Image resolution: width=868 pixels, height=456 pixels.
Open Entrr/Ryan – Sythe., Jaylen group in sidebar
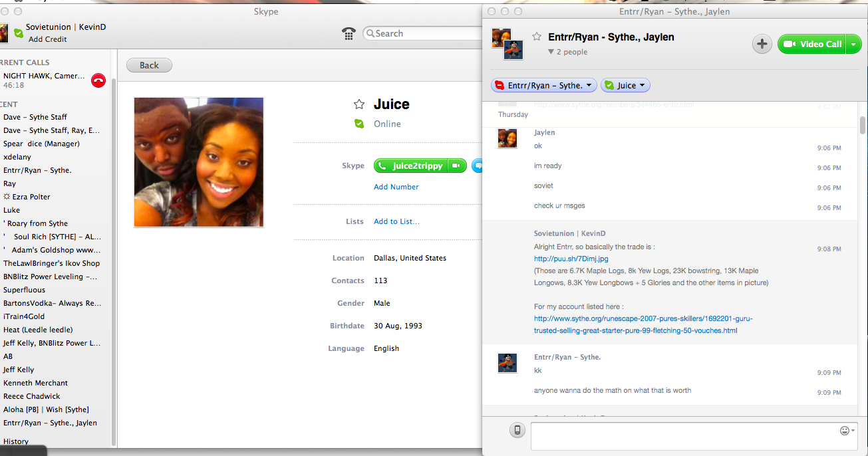coord(50,423)
